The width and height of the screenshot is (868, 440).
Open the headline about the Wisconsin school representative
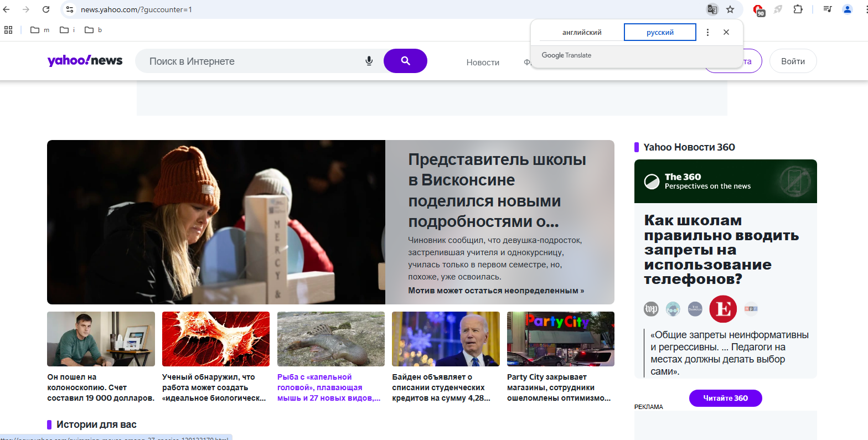coord(497,190)
